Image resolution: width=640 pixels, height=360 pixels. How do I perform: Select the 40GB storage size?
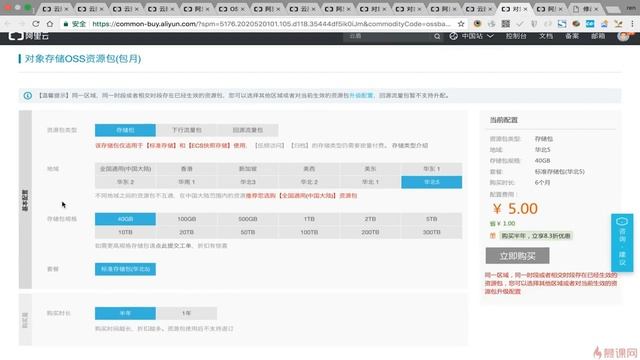(x=125, y=219)
